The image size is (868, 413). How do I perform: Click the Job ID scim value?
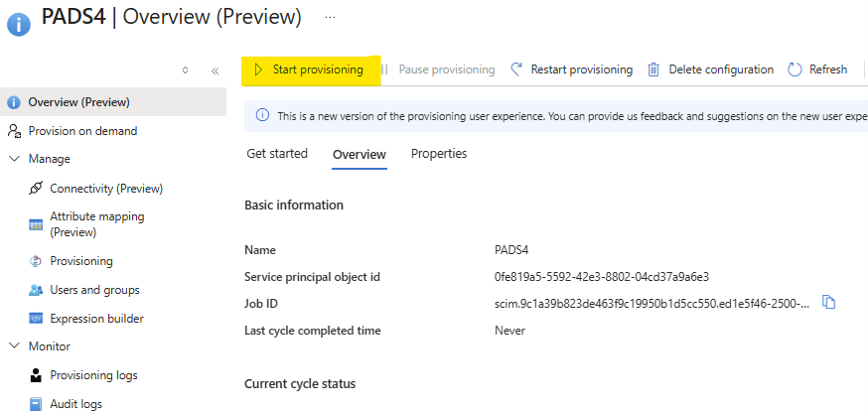pyautogui.click(x=652, y=304)
